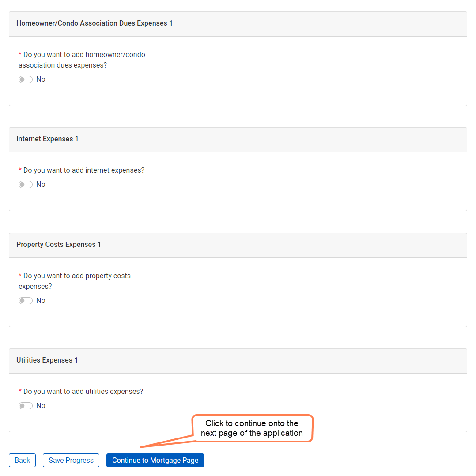The width and height of the screenshot is (476, 476).
Task: Select the Utilities Expenses 1 panel header
Action: pos(47,360)
